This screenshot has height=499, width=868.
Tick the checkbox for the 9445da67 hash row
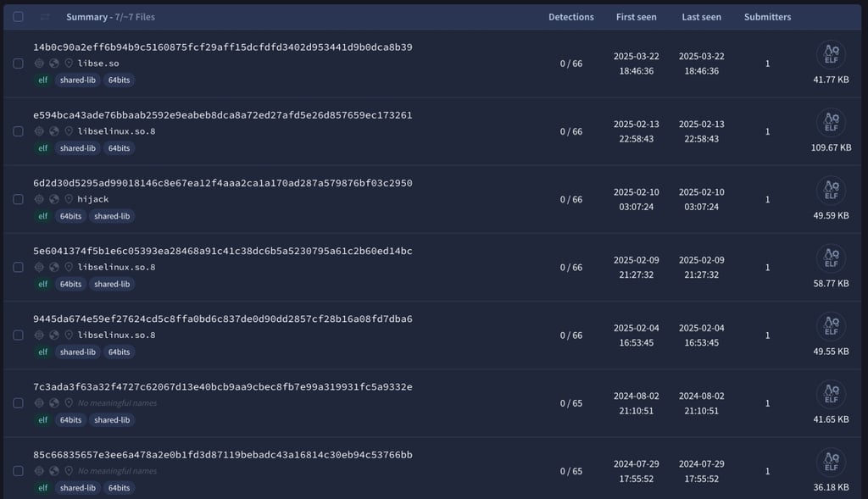(19, 335)
